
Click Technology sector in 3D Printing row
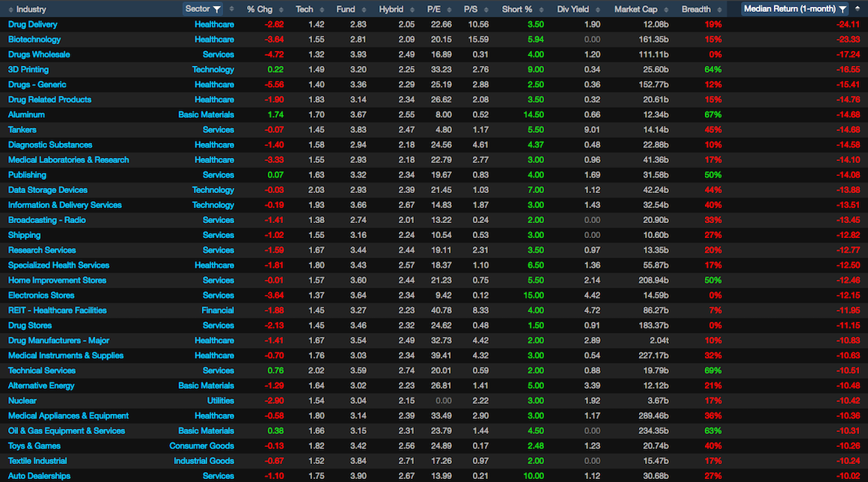pyautogui.click(x=213, y=70)
